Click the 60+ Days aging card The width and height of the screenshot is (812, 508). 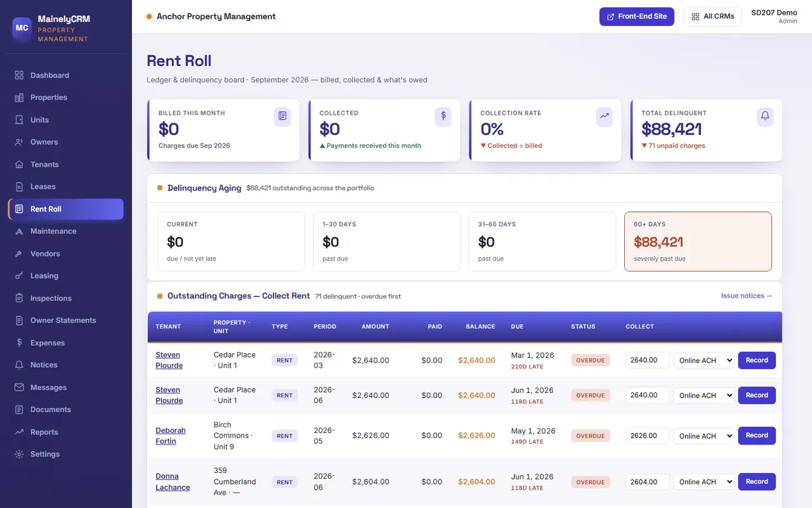click(698, 241)
